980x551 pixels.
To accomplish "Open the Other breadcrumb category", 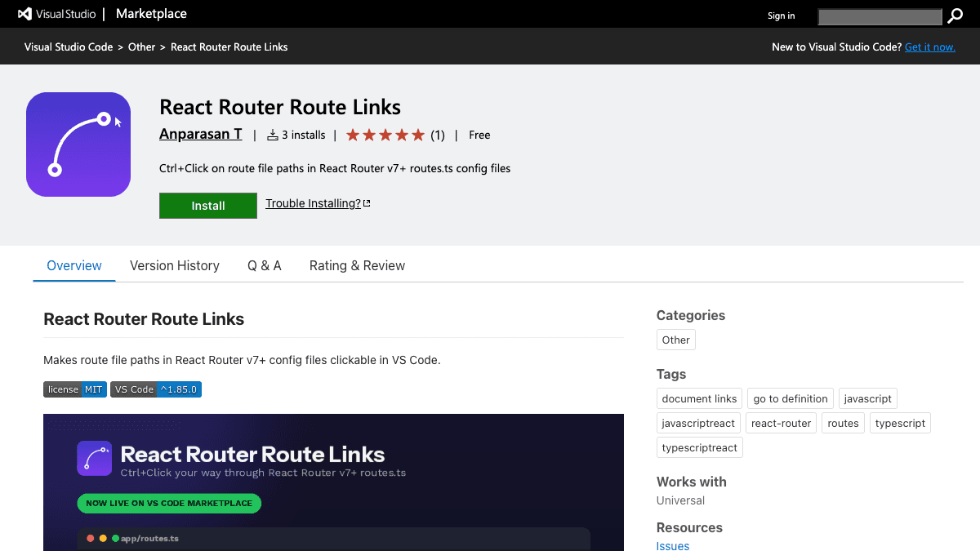I will (141, 47).
